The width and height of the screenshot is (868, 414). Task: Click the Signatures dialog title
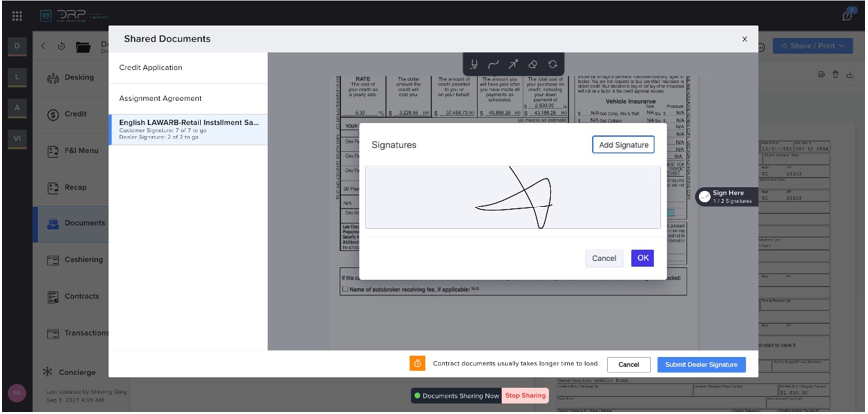tap(394, 145)
